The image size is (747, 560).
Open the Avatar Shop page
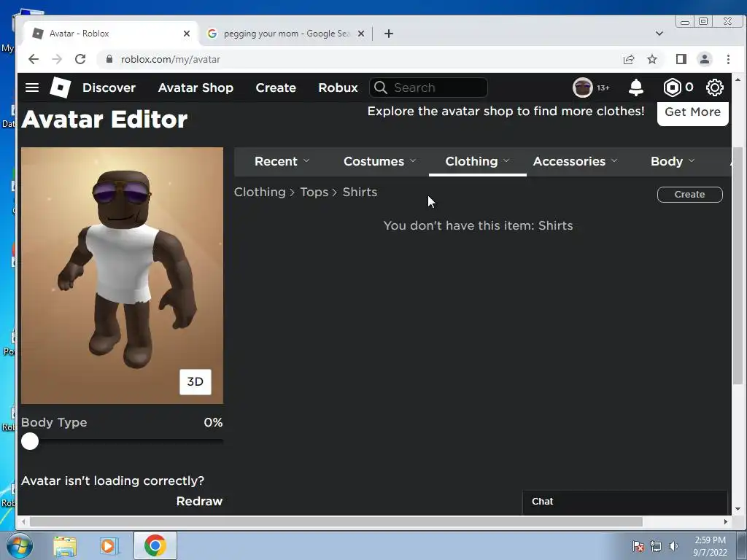pyautogui.click(x=196, y=87)
